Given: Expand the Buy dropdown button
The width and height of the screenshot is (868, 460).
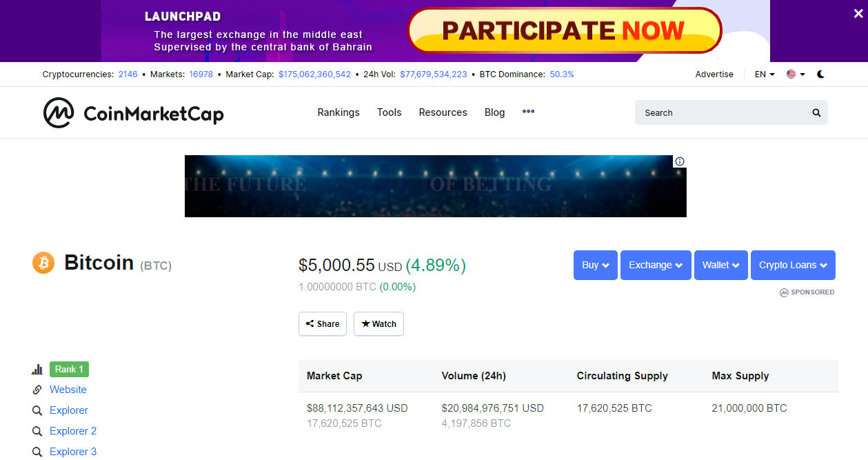Looking at the screenshot, I should click(x=595, y=265).
